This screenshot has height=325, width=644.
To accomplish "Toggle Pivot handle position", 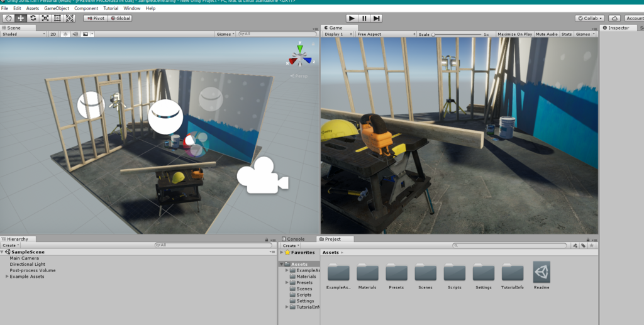I will pos(96,18).
